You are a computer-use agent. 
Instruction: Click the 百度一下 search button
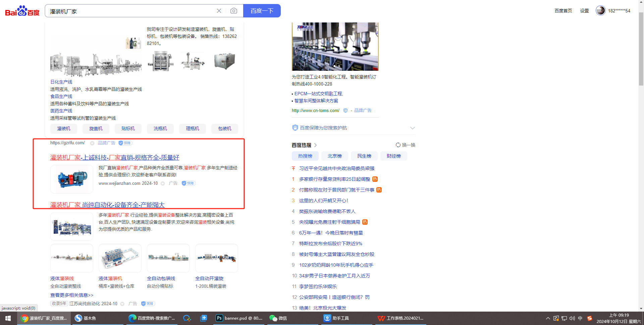tap(262, 11)
